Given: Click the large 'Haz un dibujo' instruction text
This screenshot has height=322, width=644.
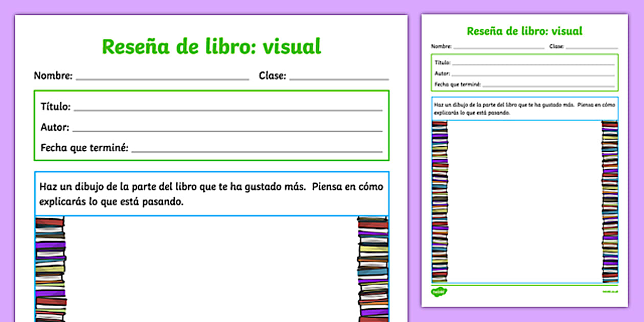Looking at the screenshot, I should (x=211, y=194).
